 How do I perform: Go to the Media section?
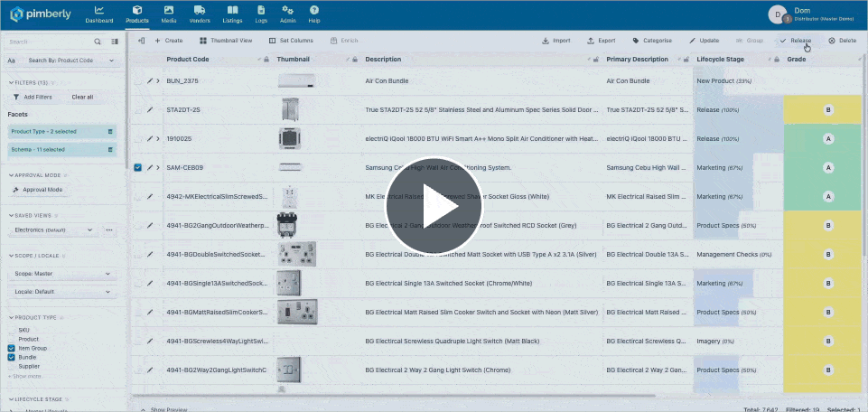[169, 14]
